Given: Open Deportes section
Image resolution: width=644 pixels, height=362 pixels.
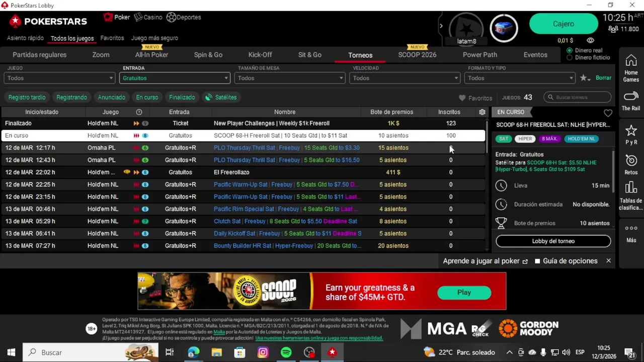Looking at the screenshot, I should (184, 17).
